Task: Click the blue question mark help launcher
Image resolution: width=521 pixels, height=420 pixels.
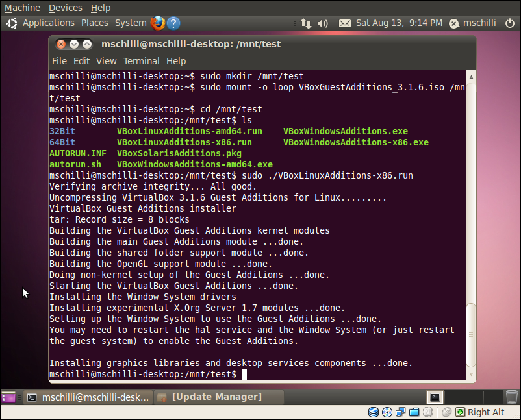Action: coord(173,23)
